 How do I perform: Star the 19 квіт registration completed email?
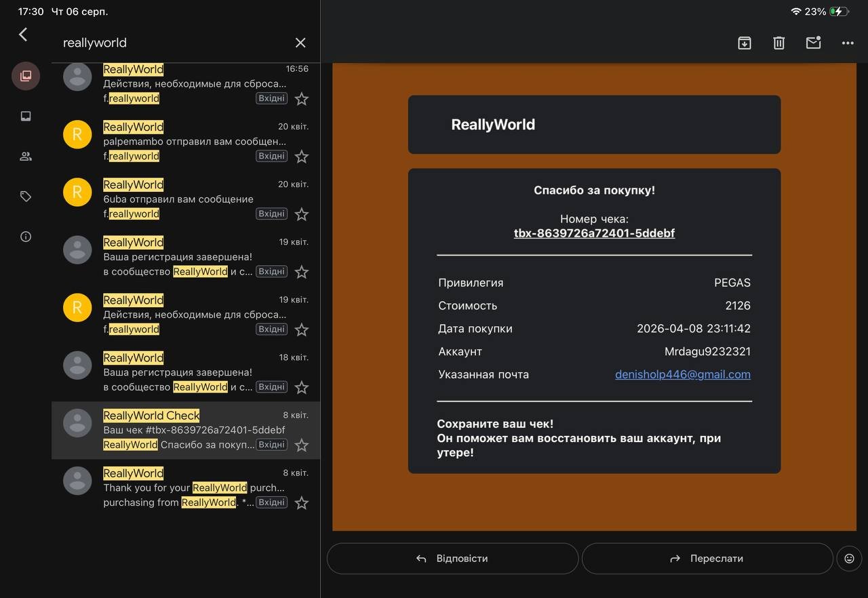pos(302,272)
